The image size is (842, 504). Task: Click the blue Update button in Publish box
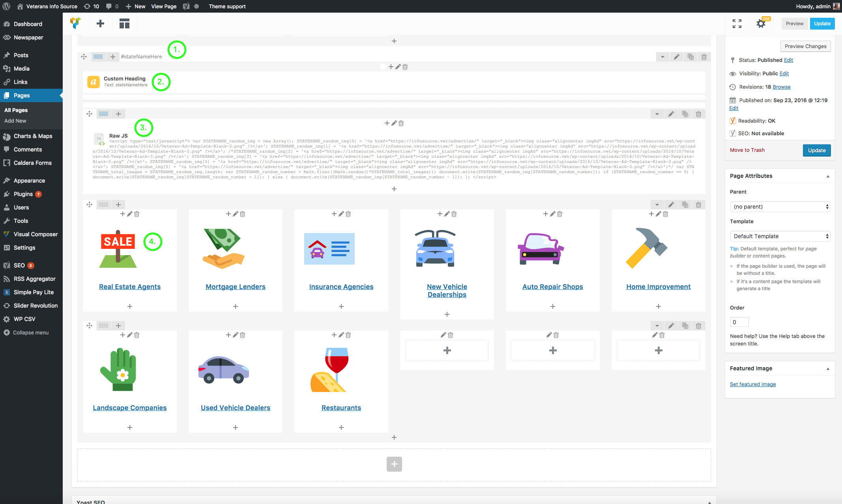point(817,150)
